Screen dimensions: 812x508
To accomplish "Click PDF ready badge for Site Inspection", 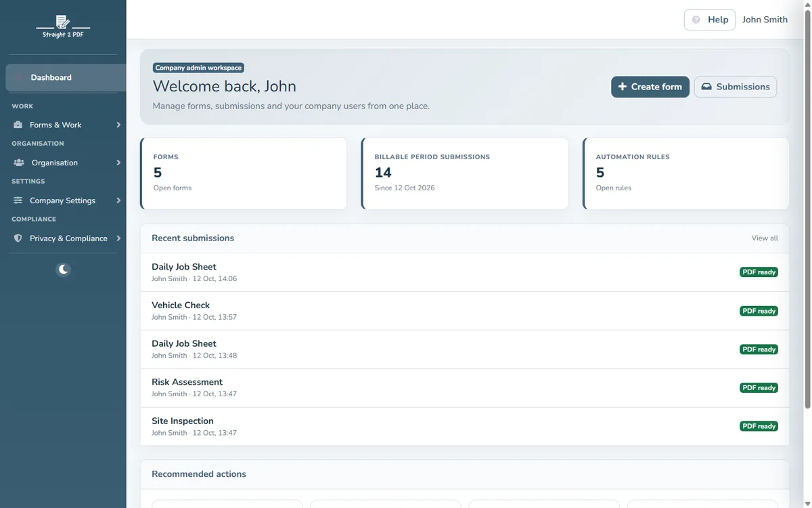I will pyautogui.click(x=759, y=427).
